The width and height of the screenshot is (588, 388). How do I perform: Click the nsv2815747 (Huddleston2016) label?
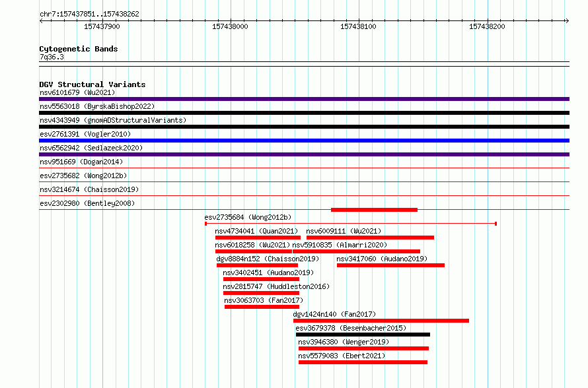276,286
